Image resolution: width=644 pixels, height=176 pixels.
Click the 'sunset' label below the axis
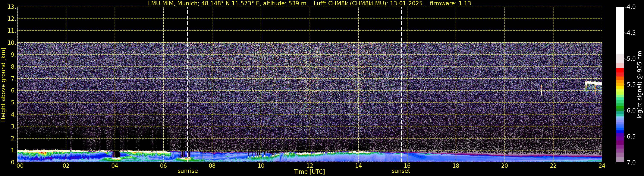click(x=401, y=171)
